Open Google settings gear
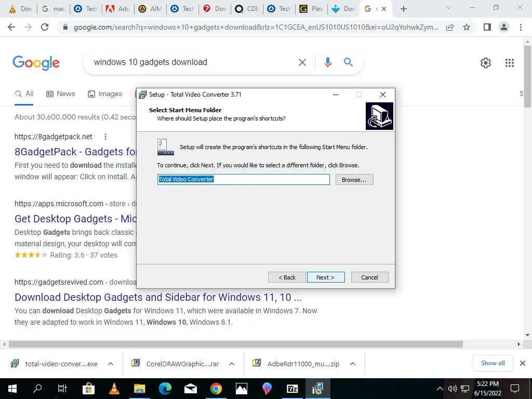This screenshot has height=399, width=532. click(x=486, y=63)
